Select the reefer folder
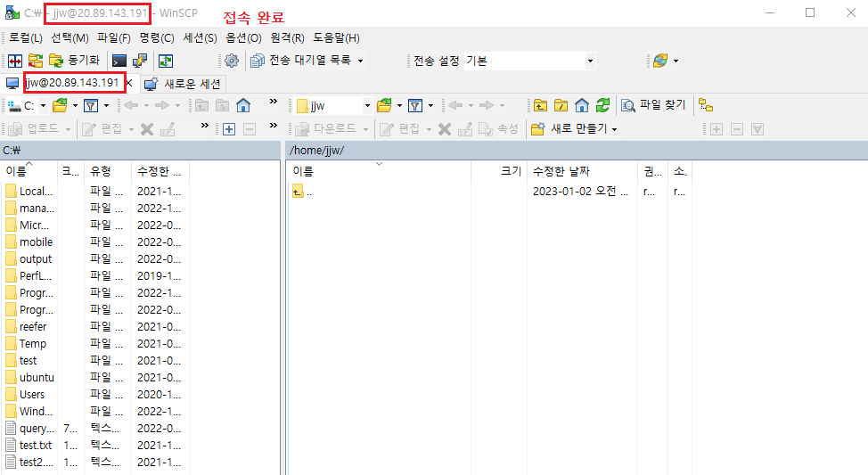Image resolution: width=868 pixels, height=475 pixels. [x=26, y=327]
